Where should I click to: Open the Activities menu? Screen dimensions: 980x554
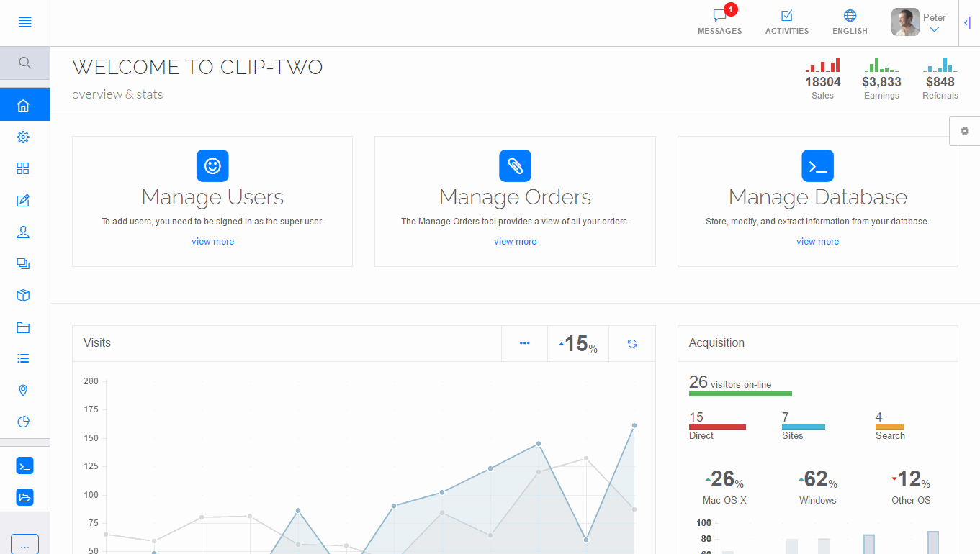tap(786, 22)
